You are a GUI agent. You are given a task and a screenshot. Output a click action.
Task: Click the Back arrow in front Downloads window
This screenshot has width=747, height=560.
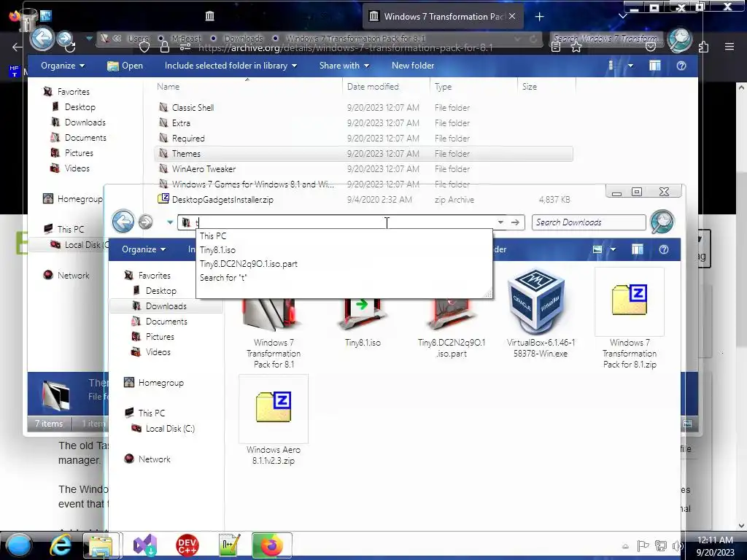pos(123,222)
